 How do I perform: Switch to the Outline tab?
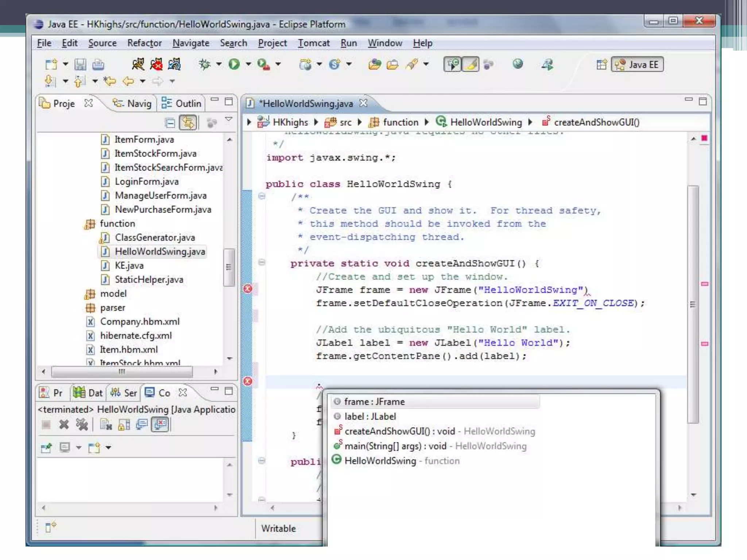coord(182,104)
